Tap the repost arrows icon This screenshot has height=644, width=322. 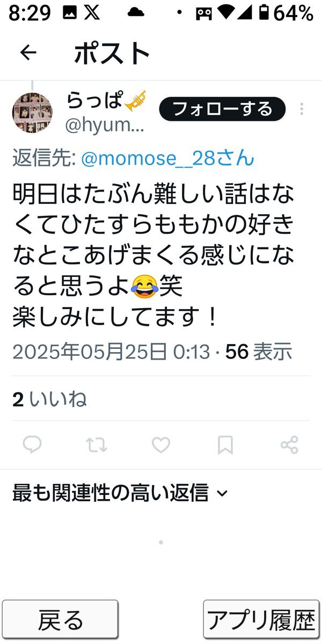tap(97, 445)
